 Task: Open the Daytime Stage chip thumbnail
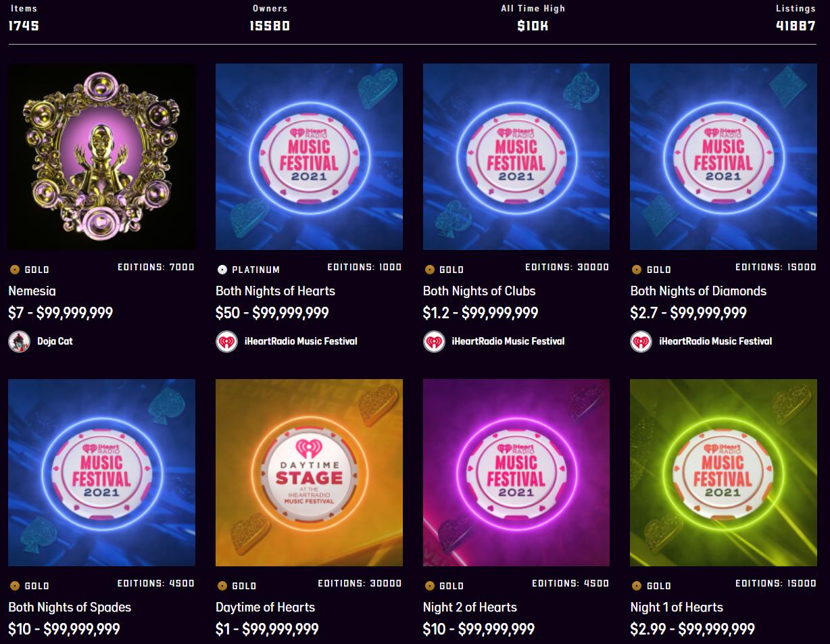309,472
